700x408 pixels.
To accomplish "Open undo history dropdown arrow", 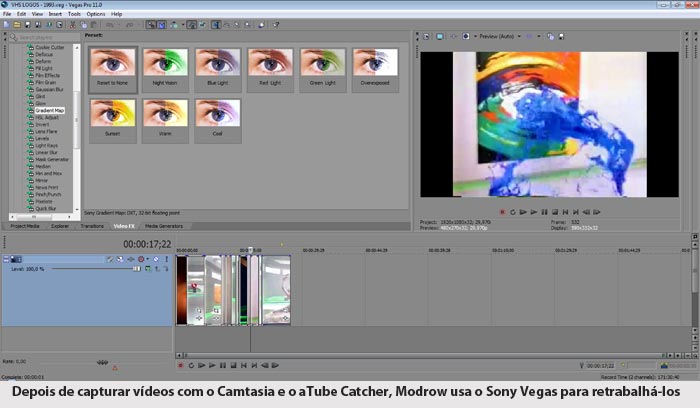I will (117, 25).
